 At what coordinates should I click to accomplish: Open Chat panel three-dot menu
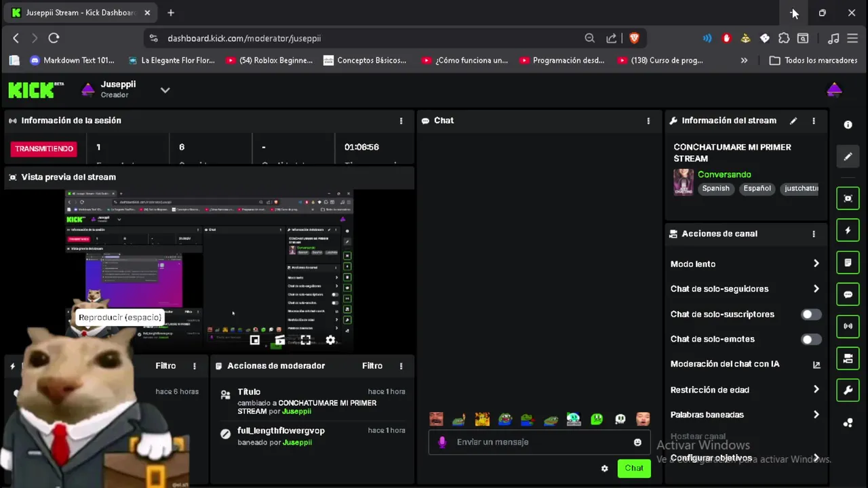point(648,121)
